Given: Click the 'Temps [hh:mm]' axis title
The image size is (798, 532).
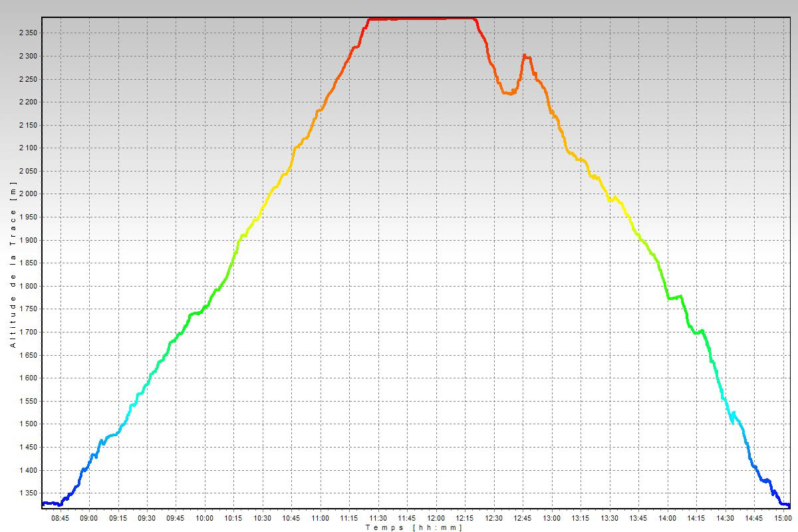Looking at the screenshot, I should pyautogui.click(x=414, y=527).
